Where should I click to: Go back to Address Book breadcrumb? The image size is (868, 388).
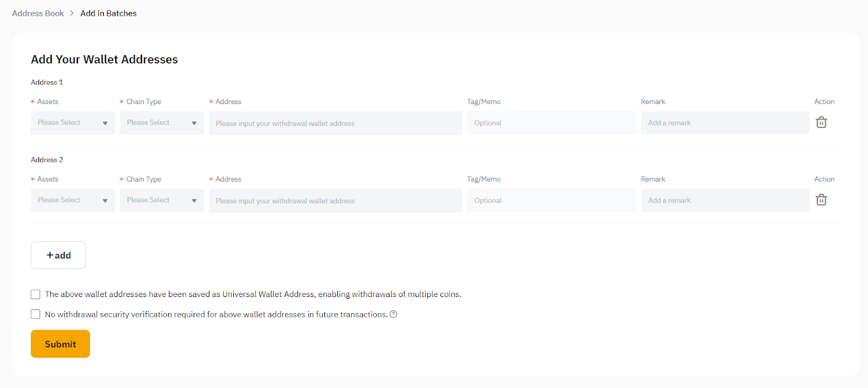38,13
